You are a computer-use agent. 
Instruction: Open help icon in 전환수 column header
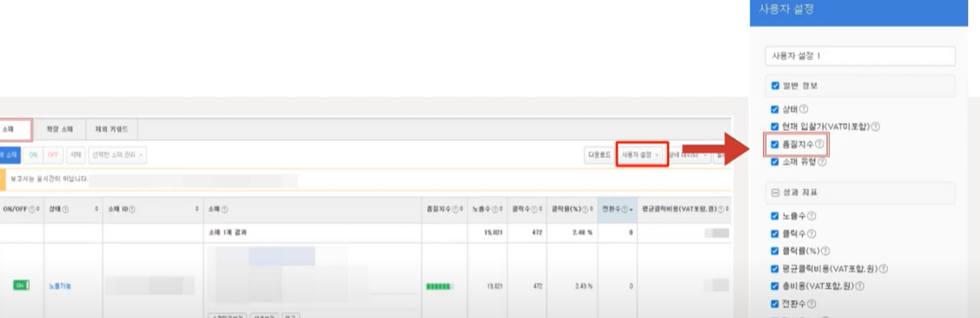pos(625,209)
